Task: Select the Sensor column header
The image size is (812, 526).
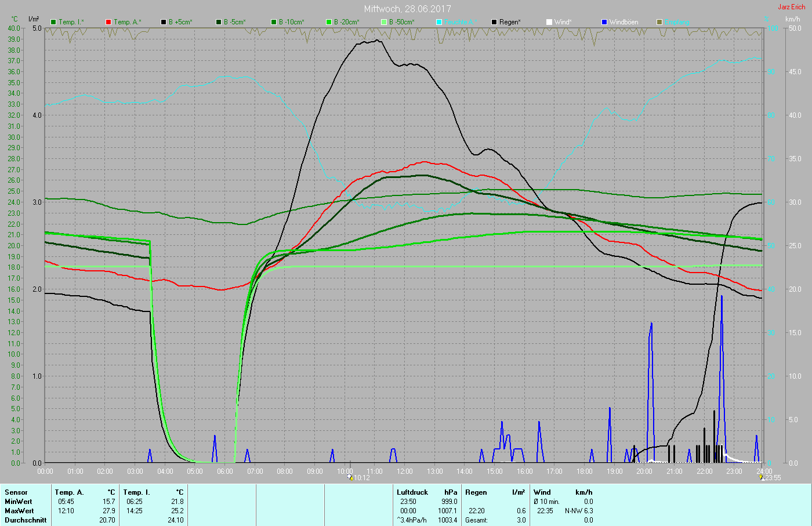Action: 16,492
